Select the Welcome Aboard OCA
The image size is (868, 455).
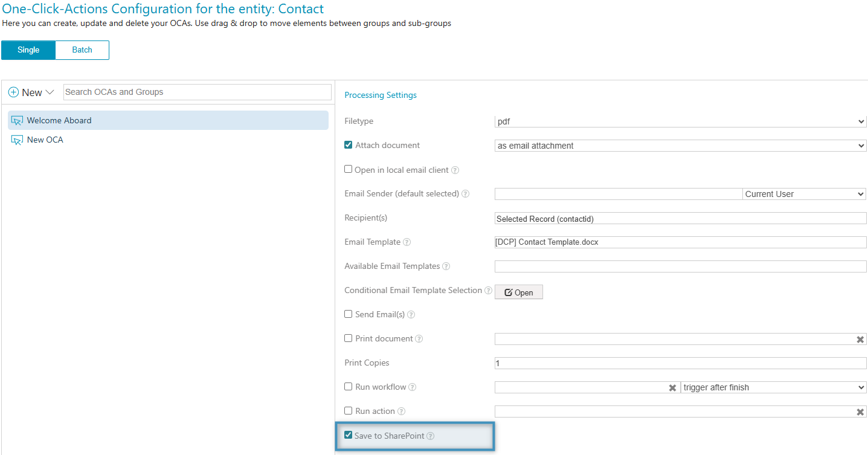59,120
